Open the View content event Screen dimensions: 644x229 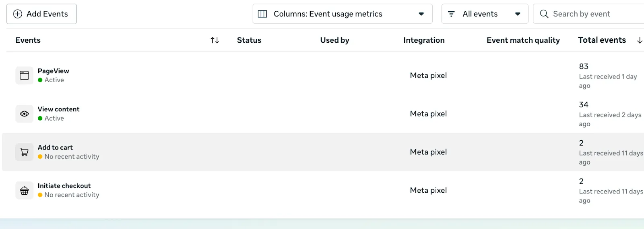[x=59, y=109]
